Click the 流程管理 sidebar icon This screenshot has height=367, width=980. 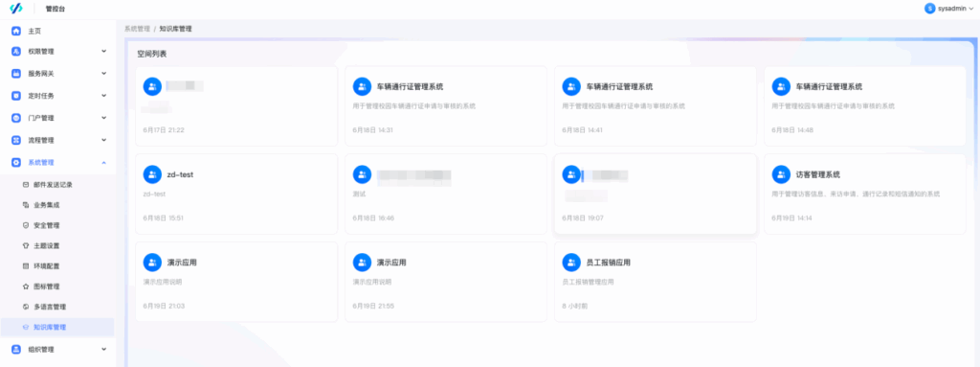(16, 140)
